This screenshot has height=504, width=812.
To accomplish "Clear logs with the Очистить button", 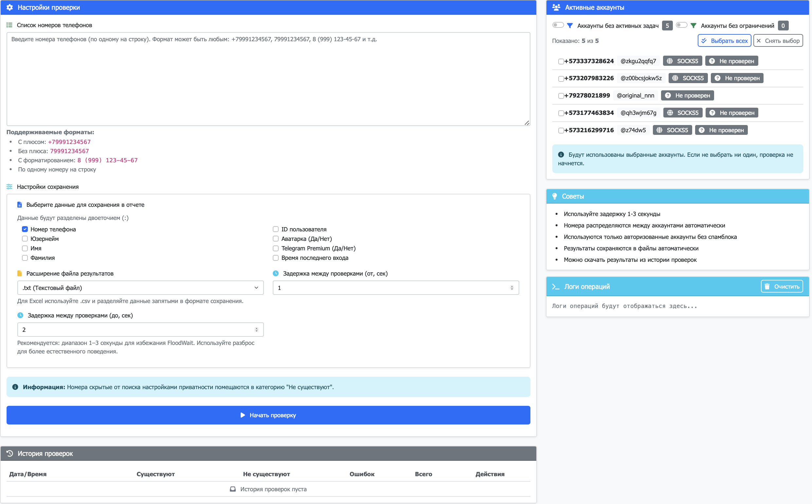I will [x=782, y=287].
